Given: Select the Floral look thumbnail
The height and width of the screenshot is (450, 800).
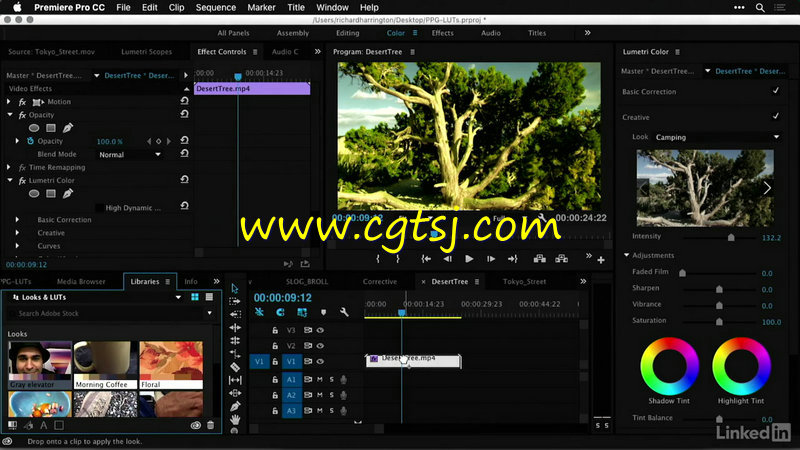Looking at the screenshot, I should [171, 365].
